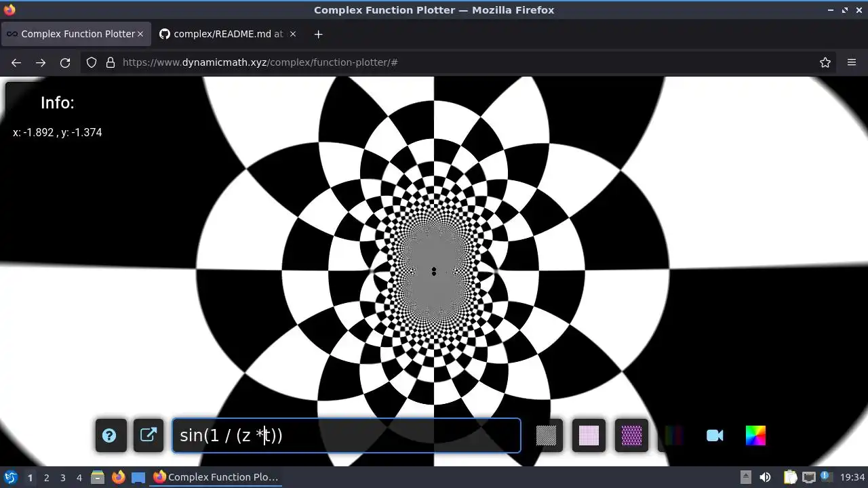Viewport: 868px width, 488px height.
Task: Launch Firefox from the taskbar launcher
Action: [x=118, y=477]
